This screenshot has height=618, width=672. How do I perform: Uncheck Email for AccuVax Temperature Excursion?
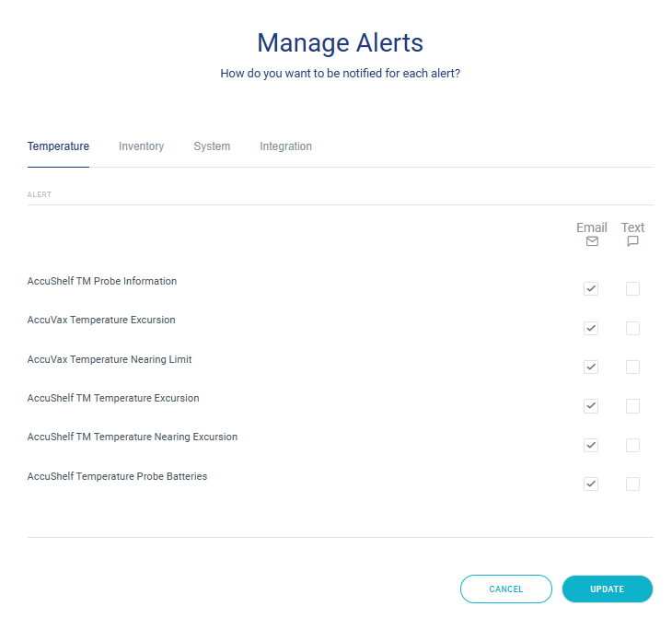[x=591, y=328]
